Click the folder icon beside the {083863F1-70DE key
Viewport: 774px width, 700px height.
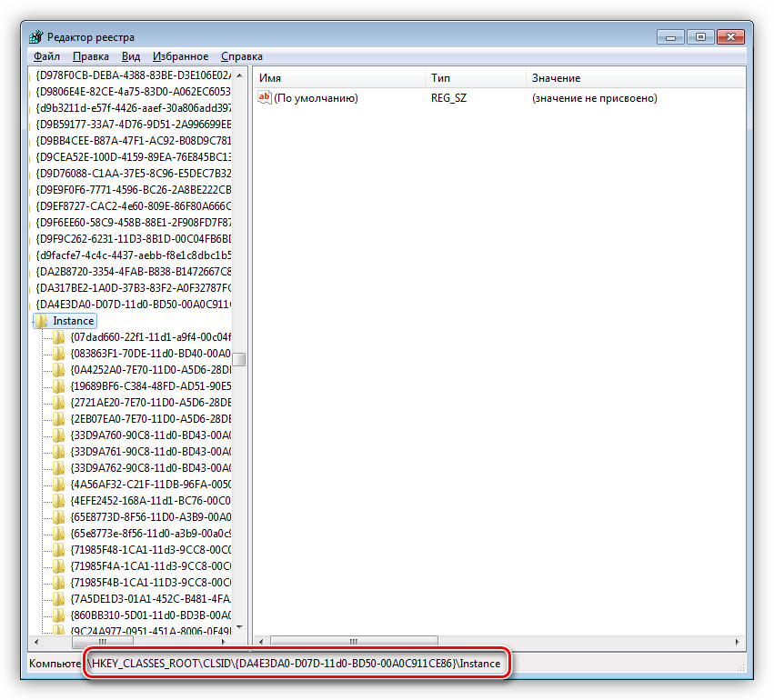click(59, 354)
